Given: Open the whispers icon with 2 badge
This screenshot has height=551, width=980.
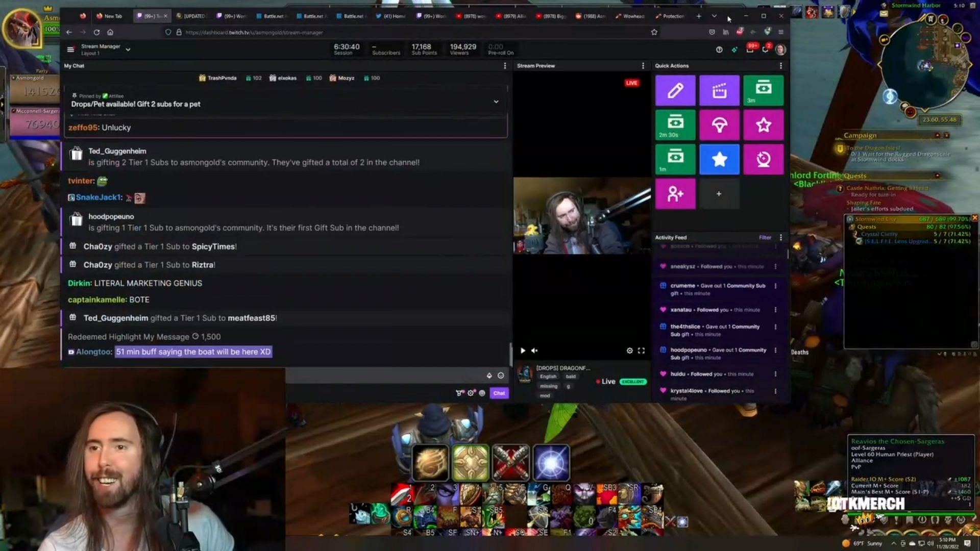Looking at the screenshot, I should point(766,49).
